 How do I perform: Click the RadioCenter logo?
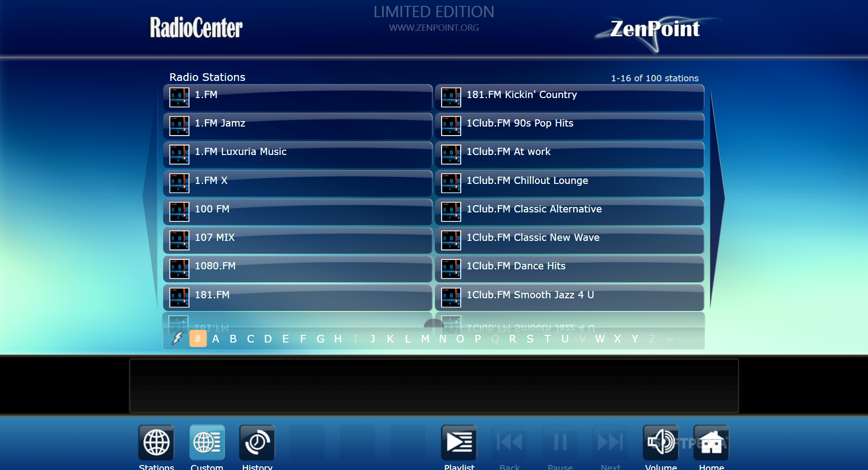[x=196, y=28]
